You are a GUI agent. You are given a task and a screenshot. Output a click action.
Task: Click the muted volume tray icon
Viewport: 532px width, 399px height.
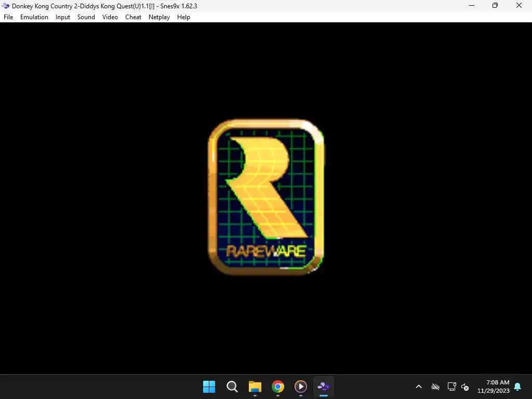(x=465, y=387)
